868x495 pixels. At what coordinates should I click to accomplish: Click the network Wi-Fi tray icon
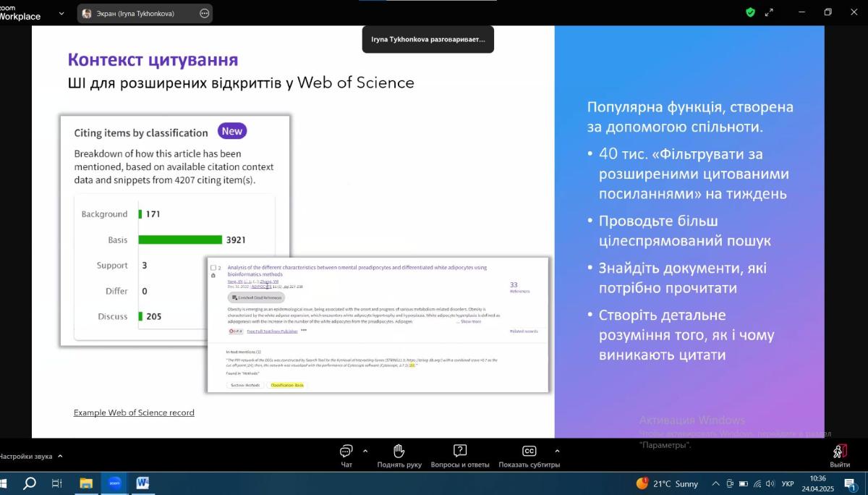click(757, 483)
